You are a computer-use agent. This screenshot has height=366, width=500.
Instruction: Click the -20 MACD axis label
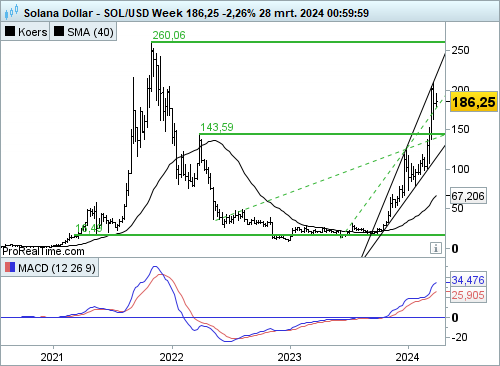460,337
